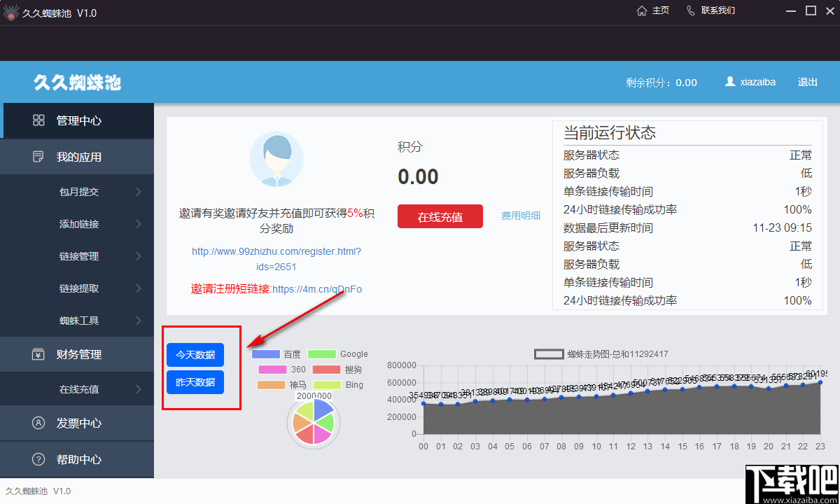Open the 费用明细 link

point(521,216)
